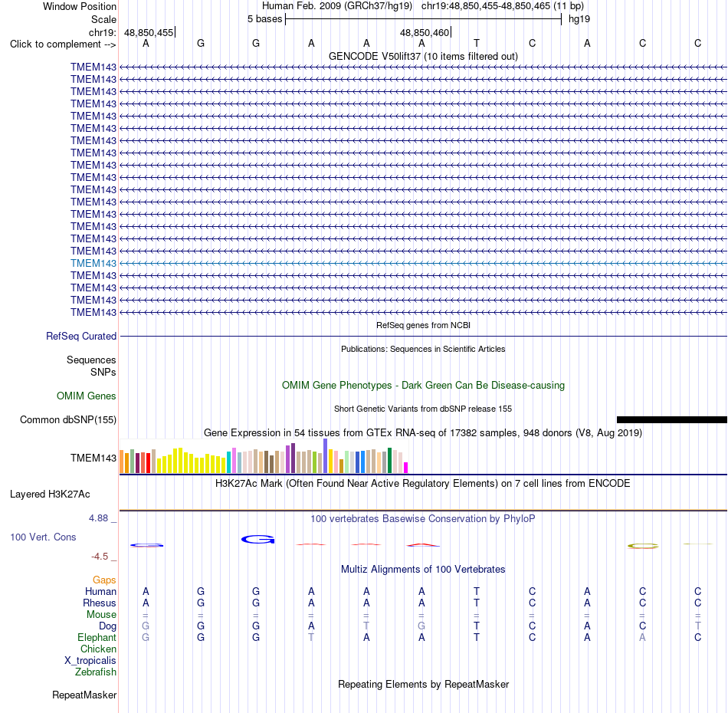Image resolution: width=728 pixels, height=713 pixels.
Task: Click the orange 'Gaps' row label
Action: [104, 580]
